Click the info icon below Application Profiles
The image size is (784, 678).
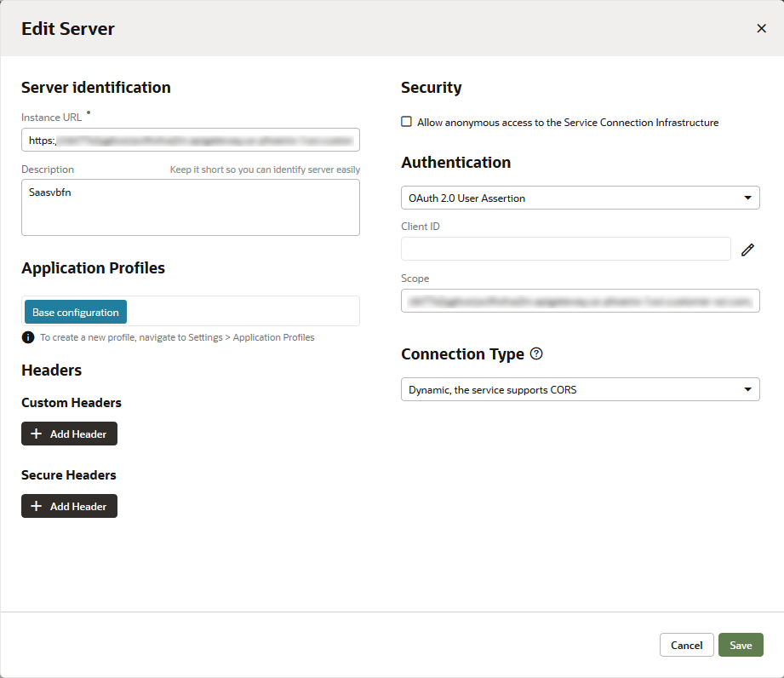point(28,337)
